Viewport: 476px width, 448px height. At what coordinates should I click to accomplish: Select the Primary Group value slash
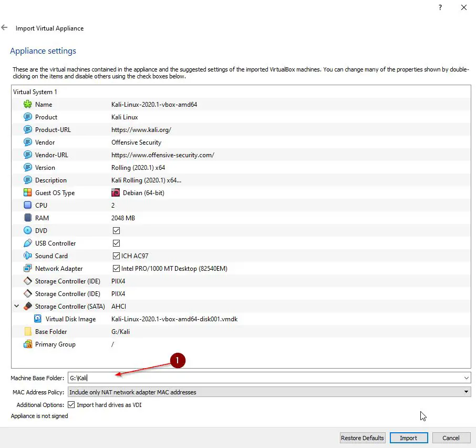point(112,344)
